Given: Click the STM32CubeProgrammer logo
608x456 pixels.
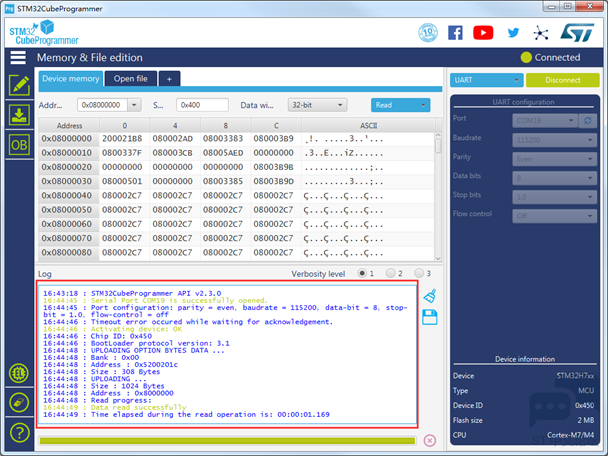Looking at the screenshot, I should click(43, 33).
